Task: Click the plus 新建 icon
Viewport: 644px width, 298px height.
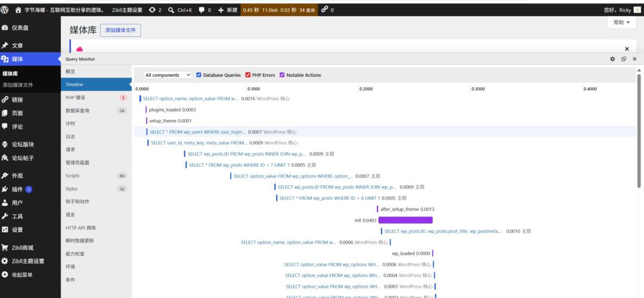Action: tap(221, 10)
